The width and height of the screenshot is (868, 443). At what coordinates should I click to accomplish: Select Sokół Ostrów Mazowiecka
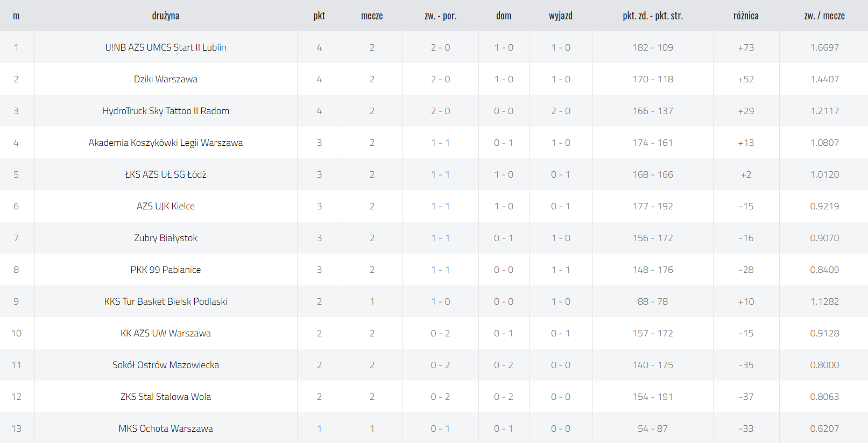click(x=166, y=365)
